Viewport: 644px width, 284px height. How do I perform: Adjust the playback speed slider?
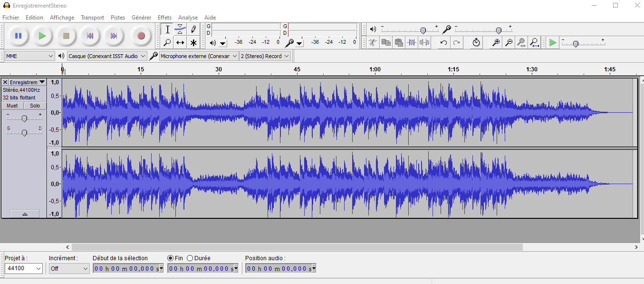[x=583, y=43]
